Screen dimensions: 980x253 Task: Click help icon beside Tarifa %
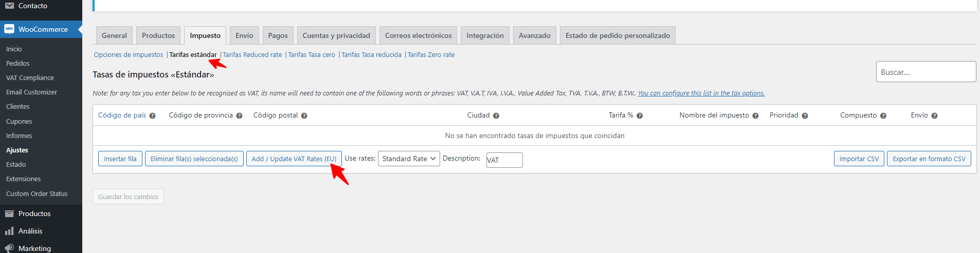(x=640, y=116)
